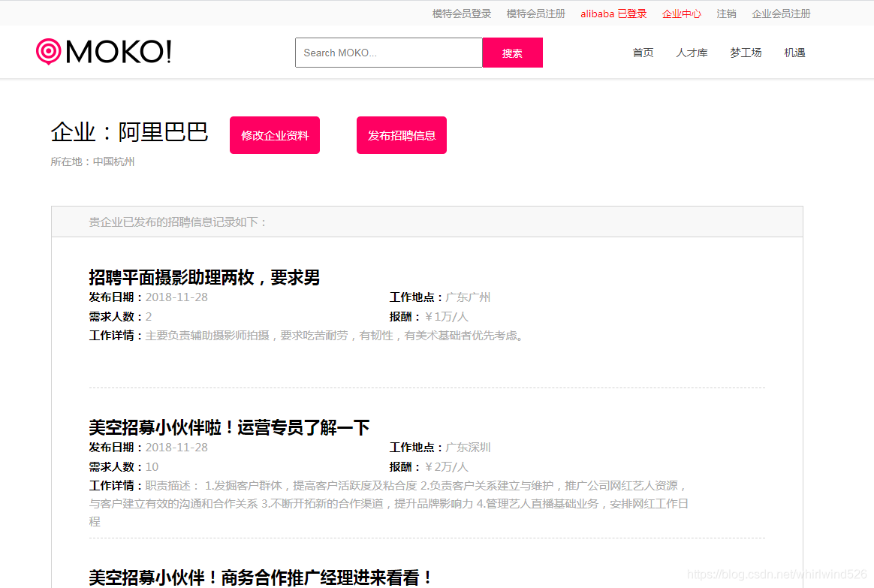
Task: Click publish date of 运营专员 job
Action: [x=176, y=447]
